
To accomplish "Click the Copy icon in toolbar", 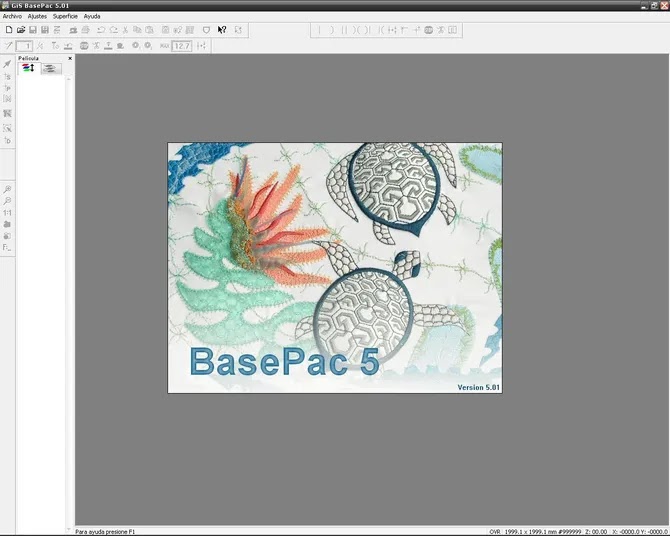I will [137, 30].
